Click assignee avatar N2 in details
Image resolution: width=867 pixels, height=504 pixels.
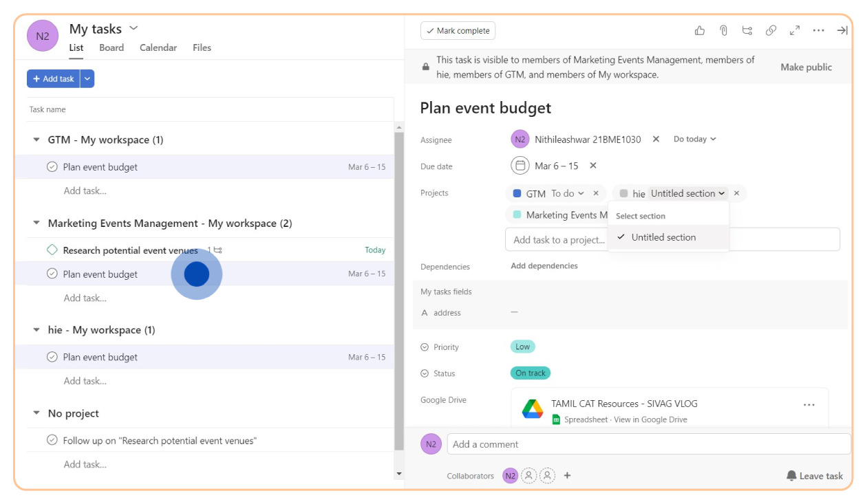520,139
